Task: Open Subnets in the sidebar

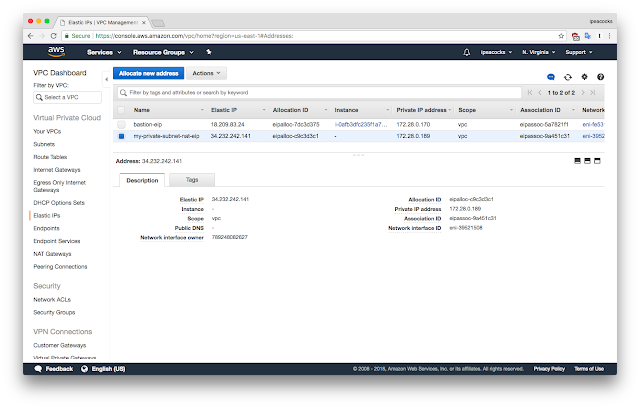Action: pyautogui.click(x=44, y=144)
